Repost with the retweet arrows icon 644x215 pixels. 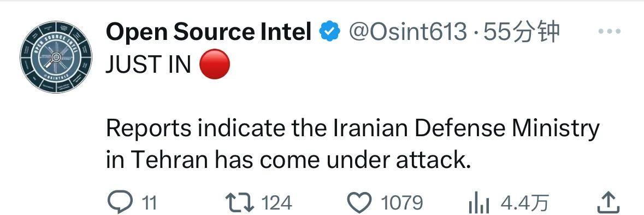240,202
